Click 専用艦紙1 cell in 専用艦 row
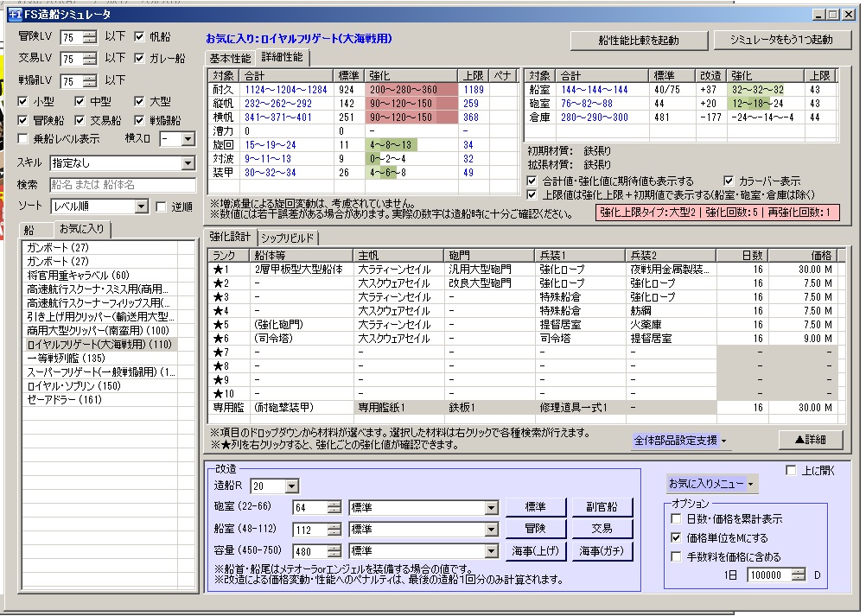Image resolution: width=866 pixels, height=616 pixels. tap(398, 408)
